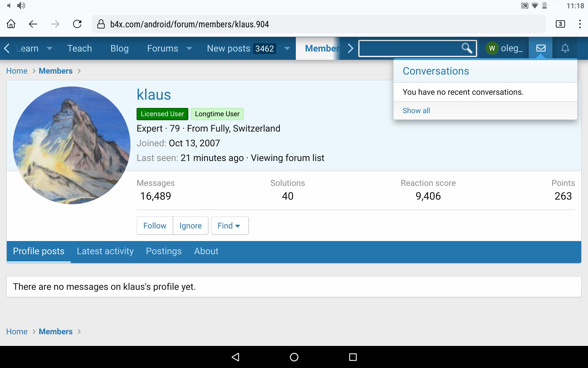Click the browser home icon

click(x=11, y=24)
